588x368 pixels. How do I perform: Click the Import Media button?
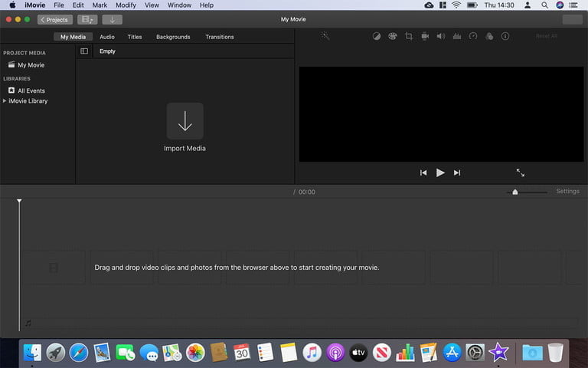(x=185, y=121)
